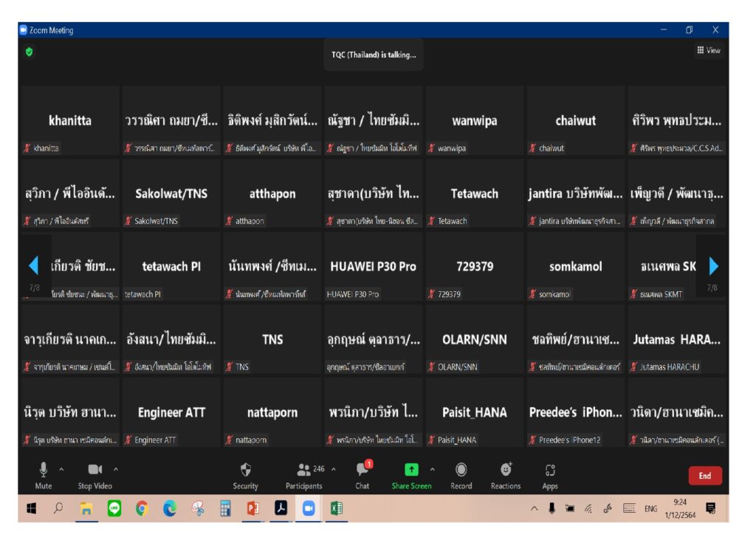This screenshot has height=535, width=756.
Task: Open Microsoft Edge from taskbar
Action: click(x=170, y=508)
